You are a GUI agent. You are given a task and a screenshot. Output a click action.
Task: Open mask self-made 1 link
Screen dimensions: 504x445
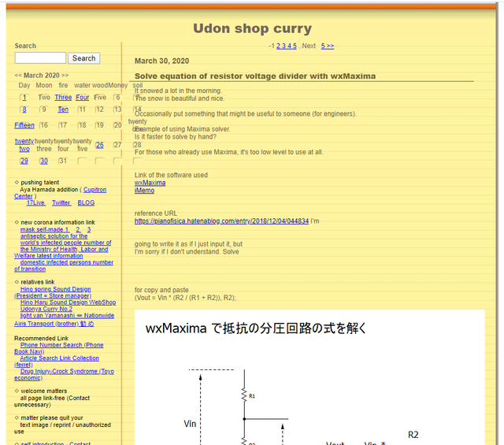[x=45, y=229]
